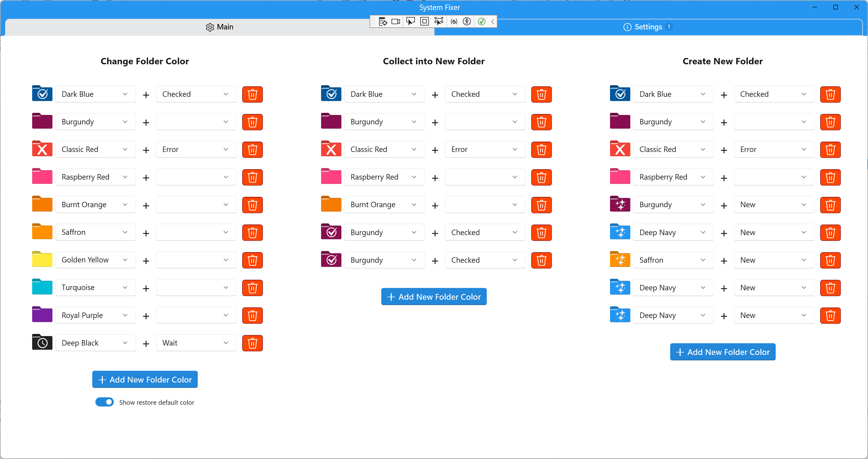Viewport: 868px width, 459px height.
Task: Switch to the Main tab
Action: coord(219,27)
